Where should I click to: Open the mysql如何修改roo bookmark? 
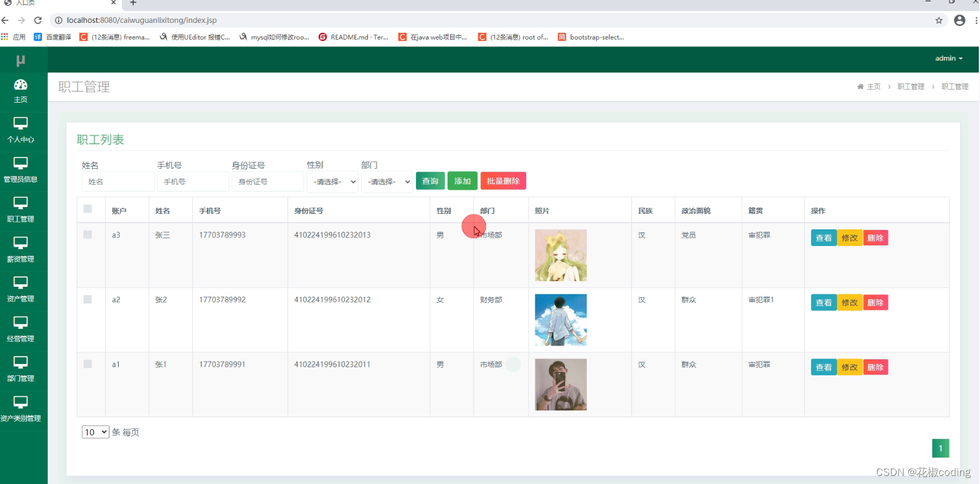(274, 37)
